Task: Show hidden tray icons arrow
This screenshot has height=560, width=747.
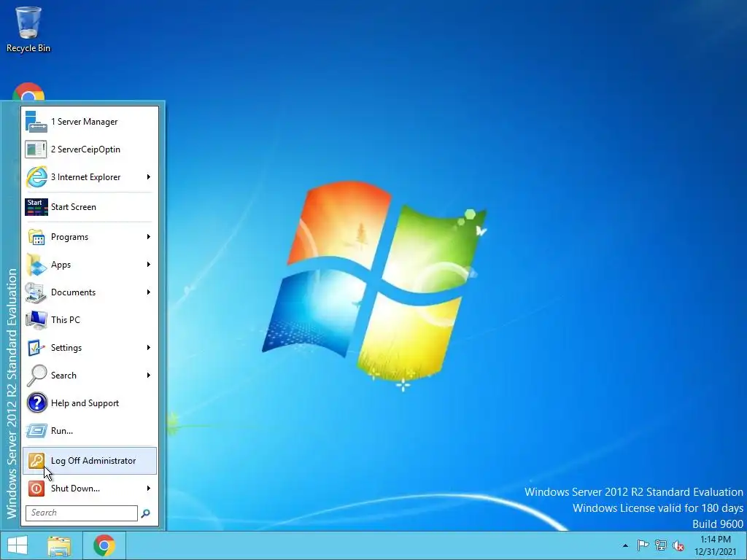Action: click(625, 545)
